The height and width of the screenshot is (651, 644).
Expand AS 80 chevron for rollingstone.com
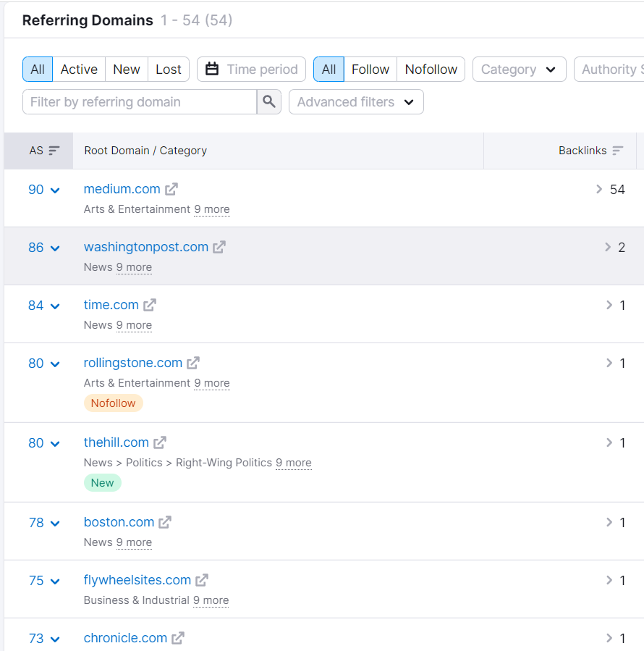coord(55,364)
